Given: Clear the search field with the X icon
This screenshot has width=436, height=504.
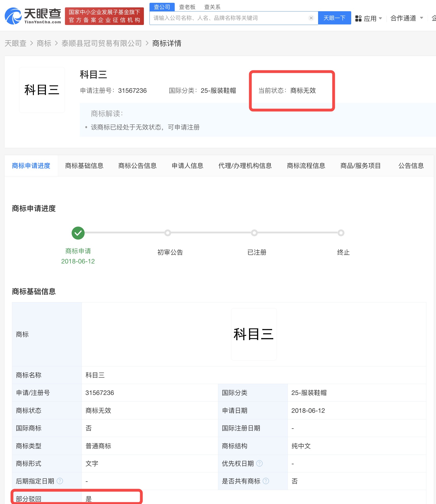Looking at the screenshot, I should coord(311,18).
